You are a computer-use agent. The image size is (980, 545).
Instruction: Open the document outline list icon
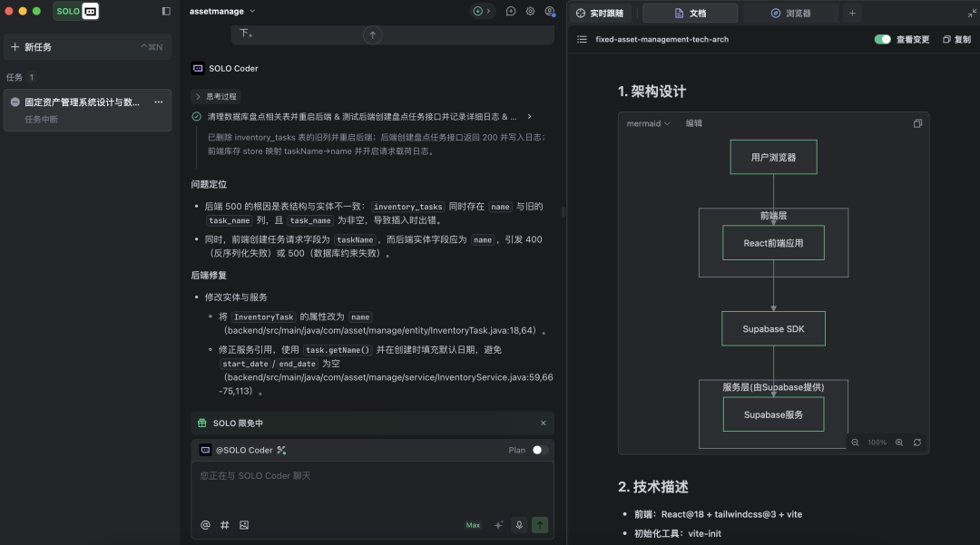[582, 39]
